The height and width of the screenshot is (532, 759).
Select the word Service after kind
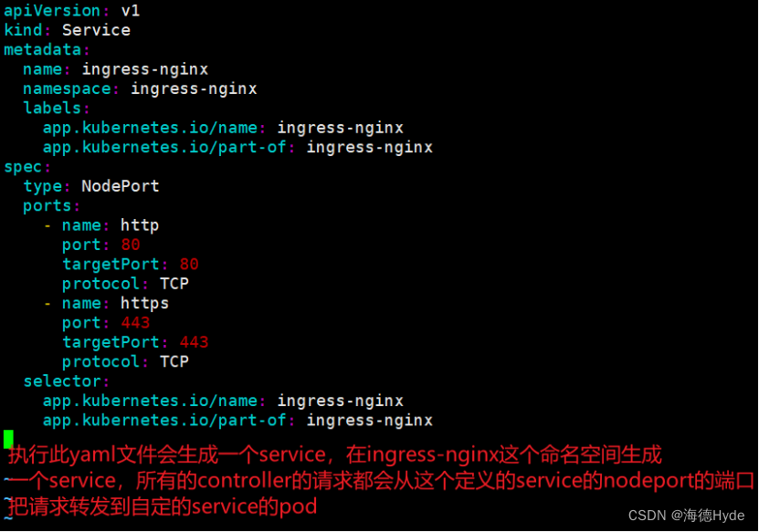coord(96,30)
